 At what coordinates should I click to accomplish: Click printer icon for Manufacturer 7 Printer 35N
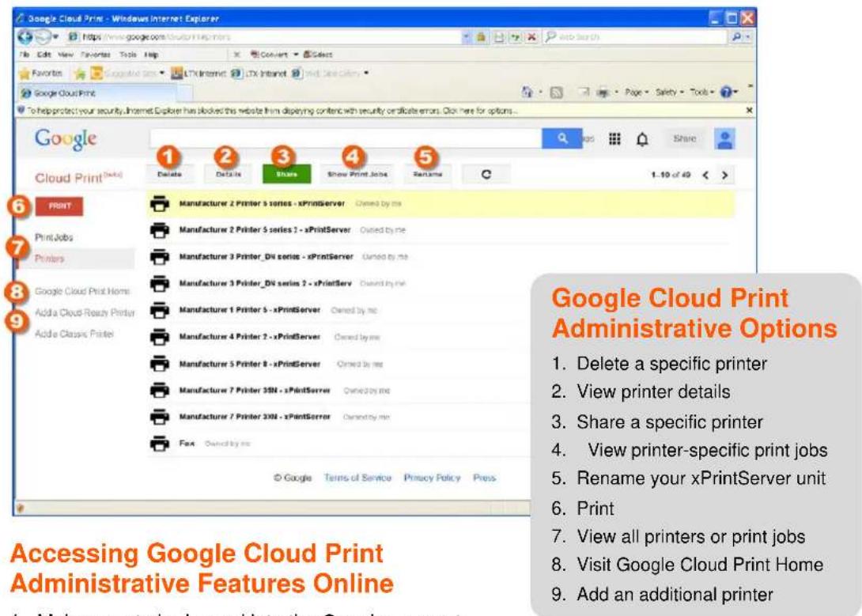point(160,390)
